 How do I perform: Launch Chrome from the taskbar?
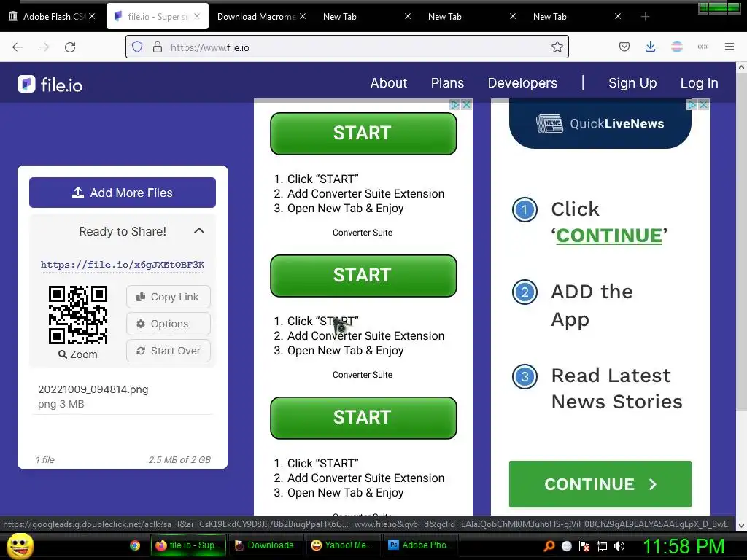coord(135,545)
